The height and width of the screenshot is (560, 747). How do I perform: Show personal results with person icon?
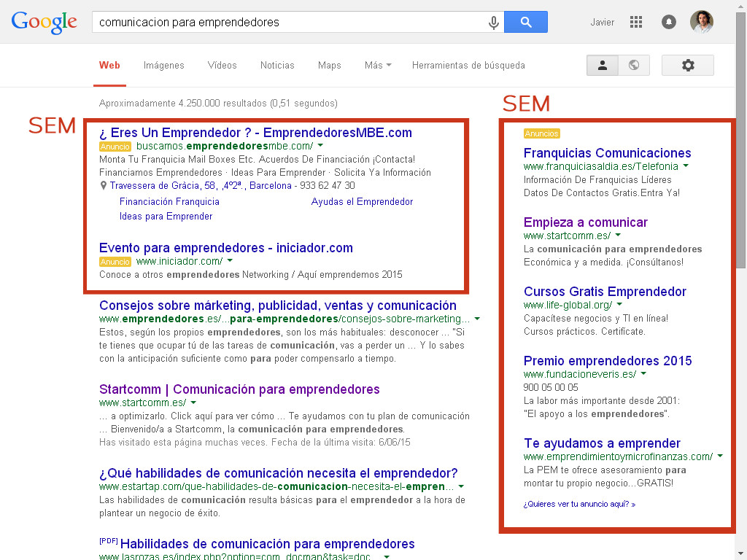pyautogui.click(x=602, y=65)
